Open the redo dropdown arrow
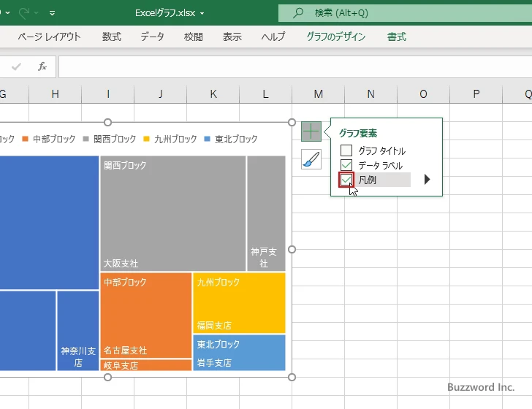This screenshot has height=409, width=532. coord(37,13)
